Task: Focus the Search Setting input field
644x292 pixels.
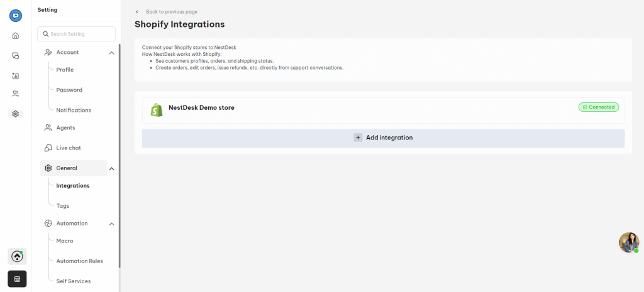Action: 76,34
